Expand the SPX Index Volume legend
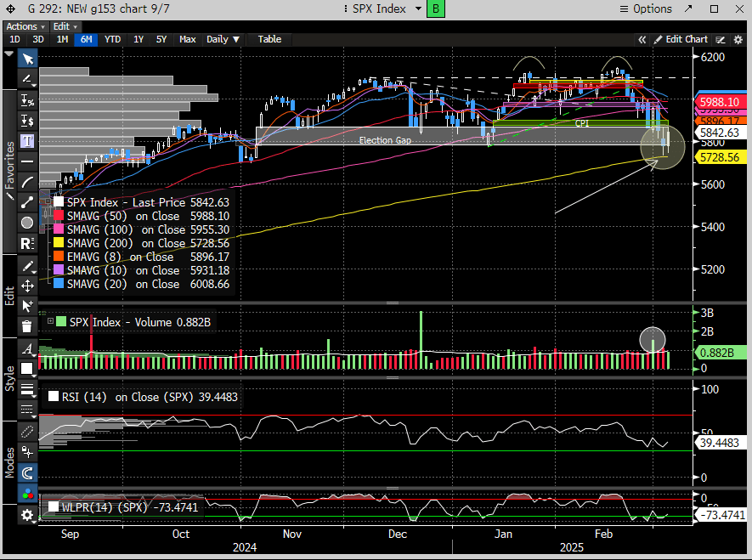This screenshot has width=752, height=560. click(x=50, y=320)
